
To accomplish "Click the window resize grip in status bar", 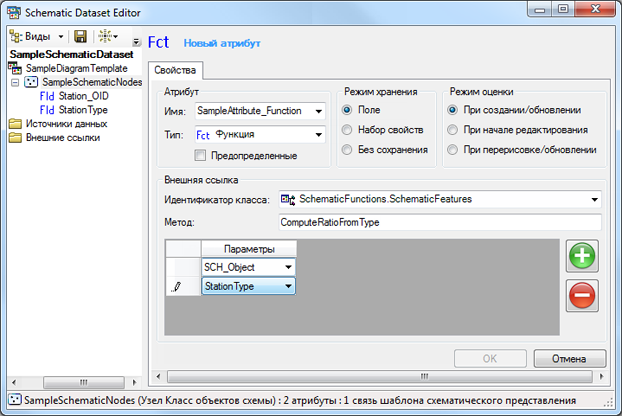I will coord(608,403).
